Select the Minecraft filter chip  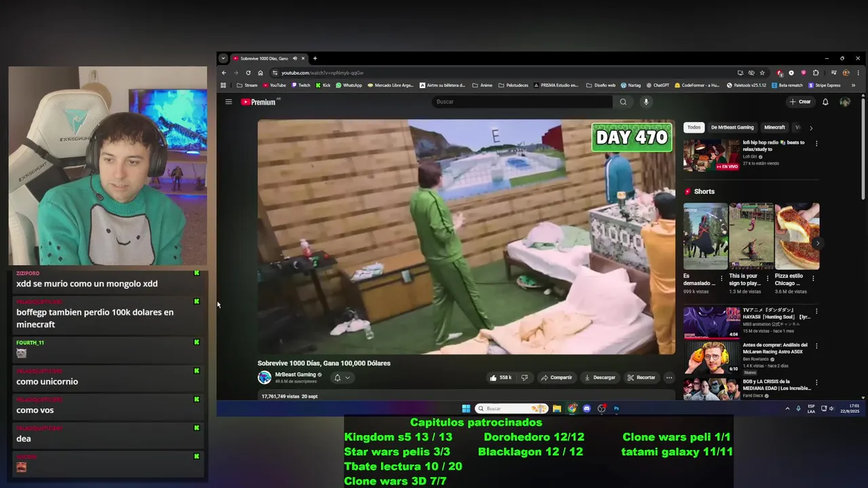[x=774, y=127]
